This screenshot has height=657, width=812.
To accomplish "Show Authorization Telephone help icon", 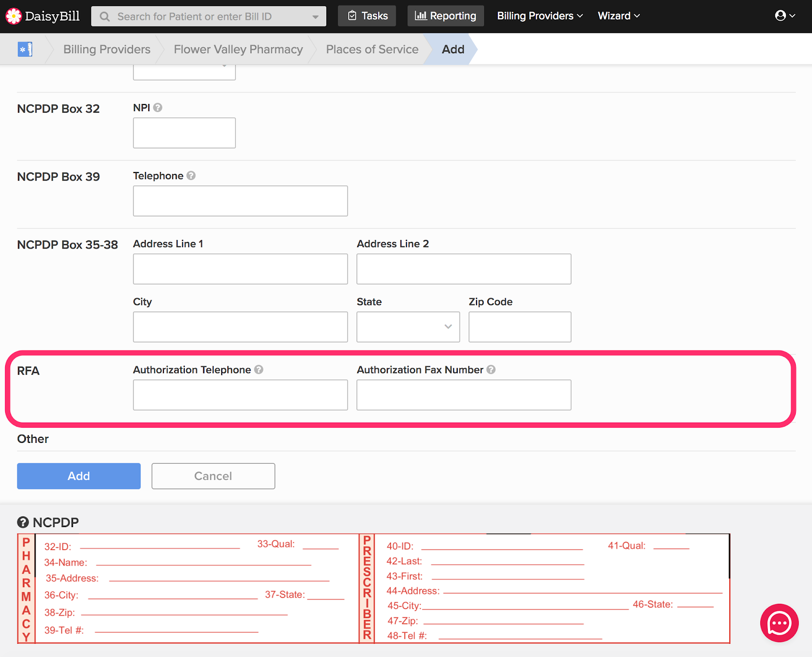I will (x=259, y=370).
